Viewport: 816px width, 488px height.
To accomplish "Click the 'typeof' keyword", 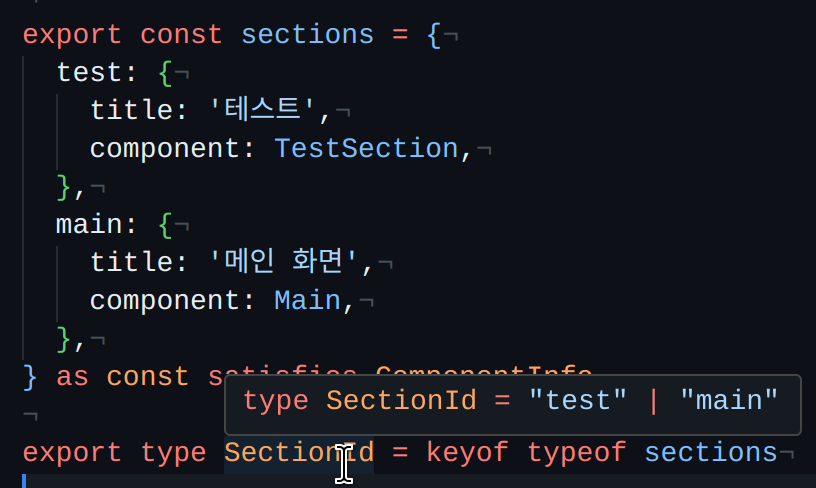I will [x=577, y=453].
